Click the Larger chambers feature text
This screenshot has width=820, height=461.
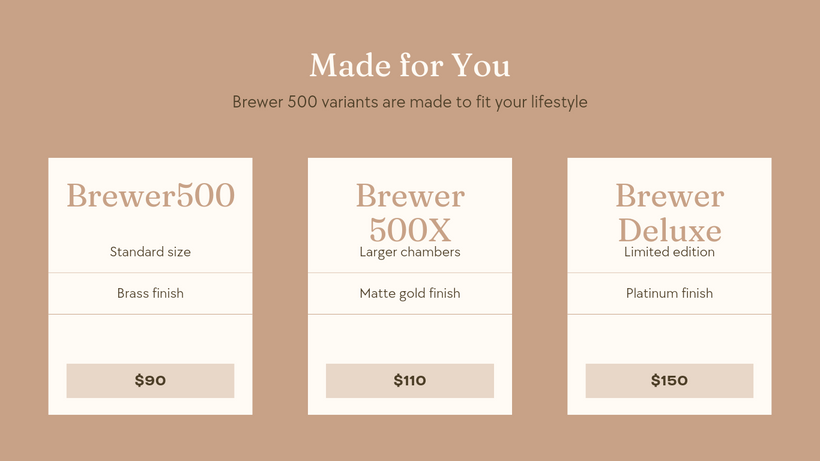410,252
